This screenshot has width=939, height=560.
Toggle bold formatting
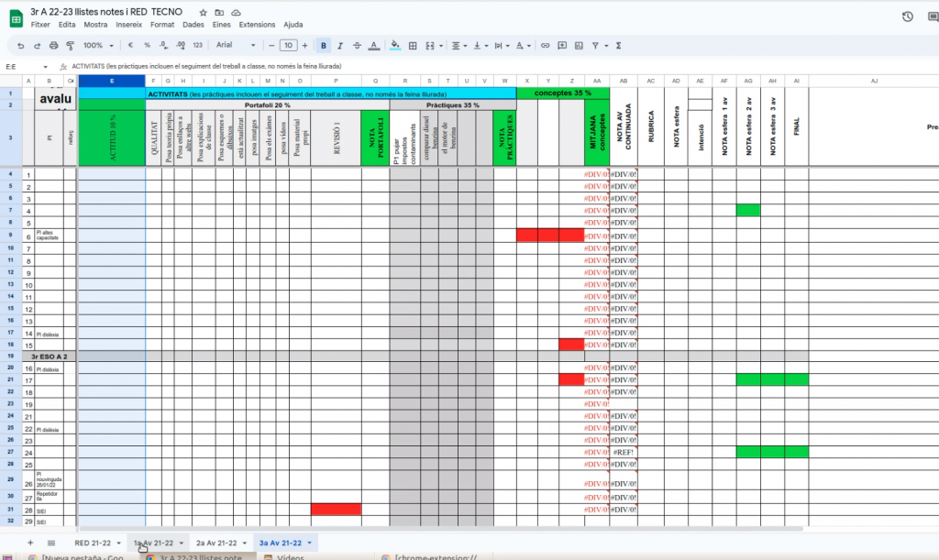pos(325,45)
